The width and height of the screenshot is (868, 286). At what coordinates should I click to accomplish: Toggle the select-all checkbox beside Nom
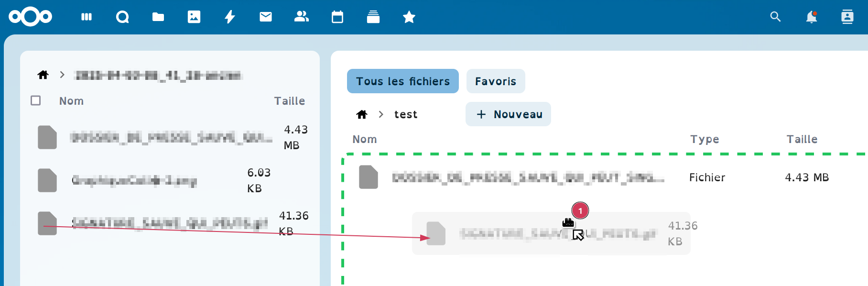36,100
